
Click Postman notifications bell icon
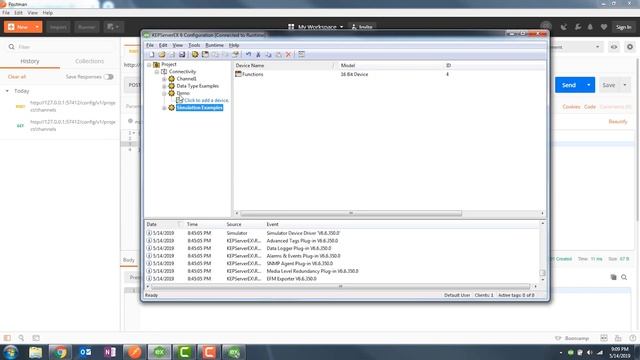tap(590, 27)
